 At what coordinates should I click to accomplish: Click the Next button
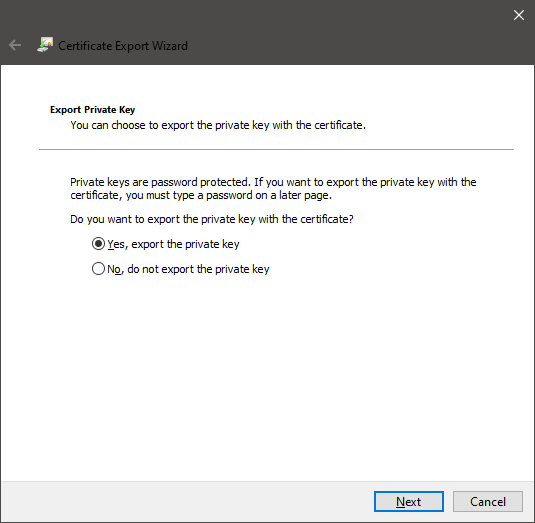[409, 502]
